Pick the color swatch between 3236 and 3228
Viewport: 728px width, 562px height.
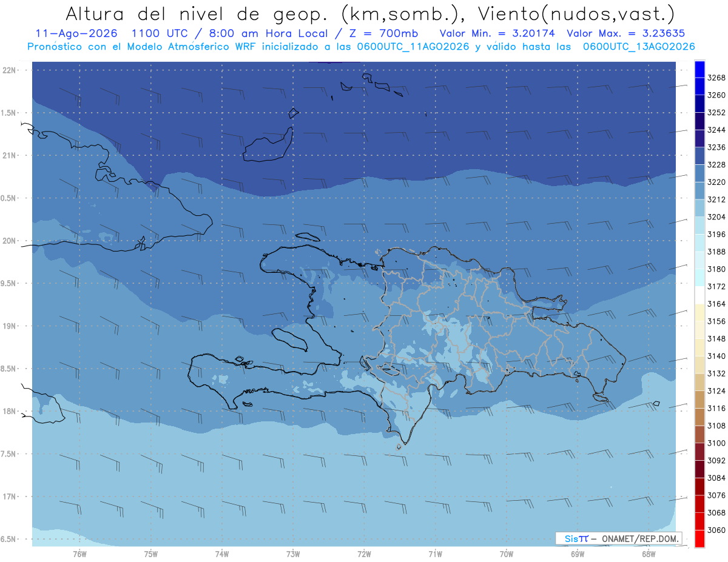(x=699, y=156)
